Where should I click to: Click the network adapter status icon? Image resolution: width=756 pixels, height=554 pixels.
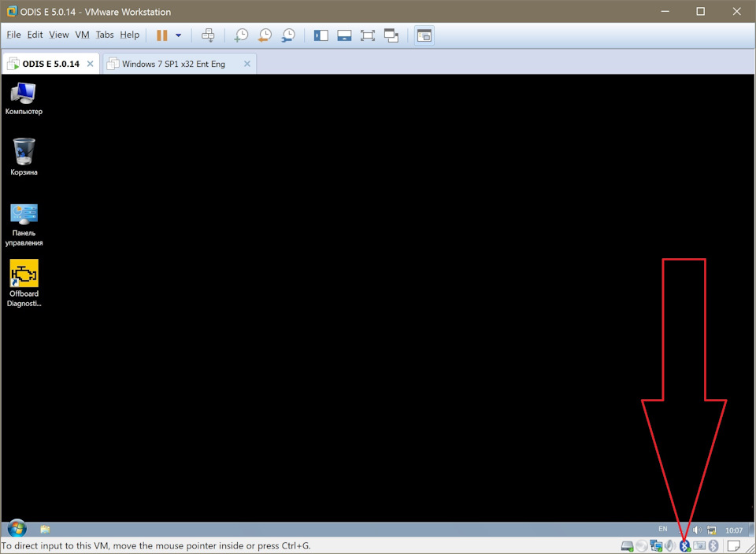[x=656, y=546]
